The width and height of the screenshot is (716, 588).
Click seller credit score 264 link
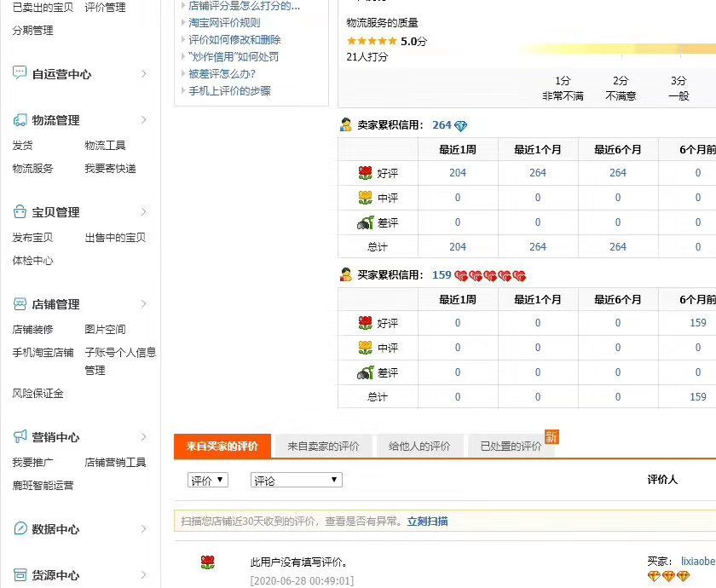[x=442, y=125]
